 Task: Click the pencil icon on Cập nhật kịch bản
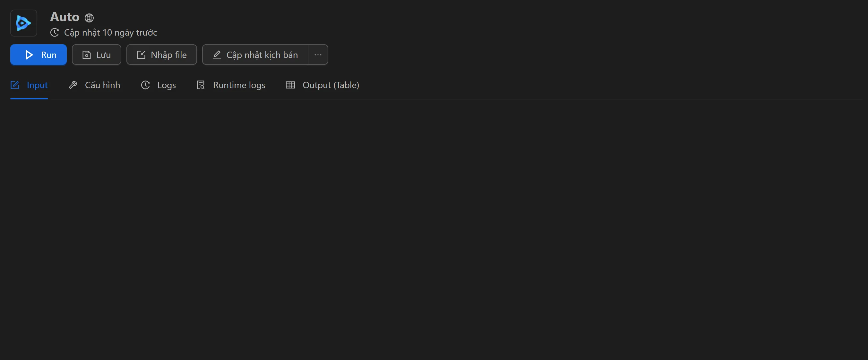(217, 55)
